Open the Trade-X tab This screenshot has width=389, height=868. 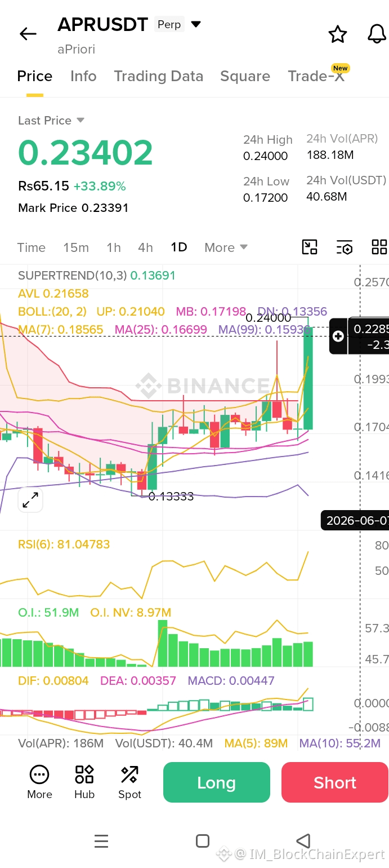point(316,76)
